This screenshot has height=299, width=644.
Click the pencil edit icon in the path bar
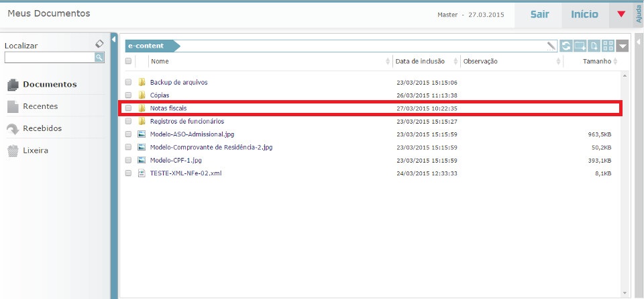[x=551, y=46]
